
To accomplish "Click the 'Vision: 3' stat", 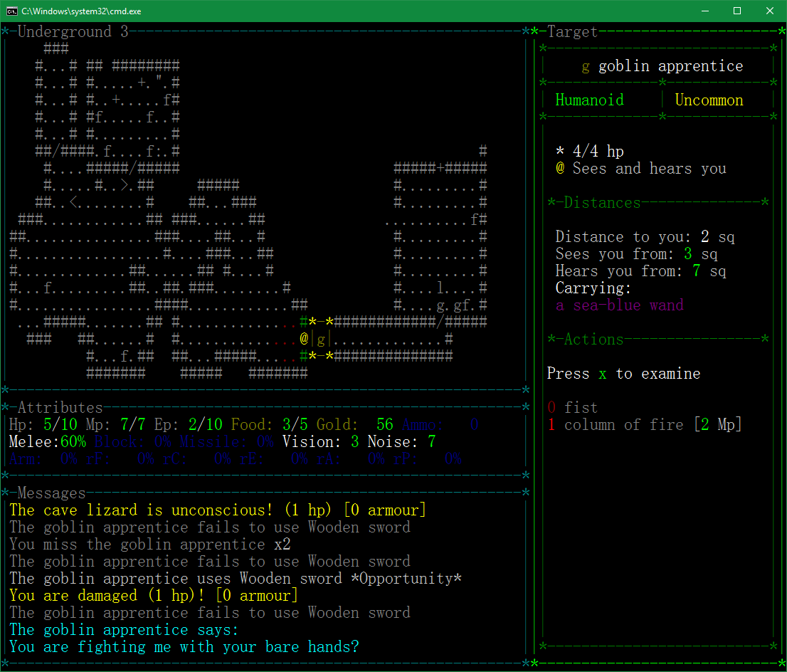I will 320,441.
